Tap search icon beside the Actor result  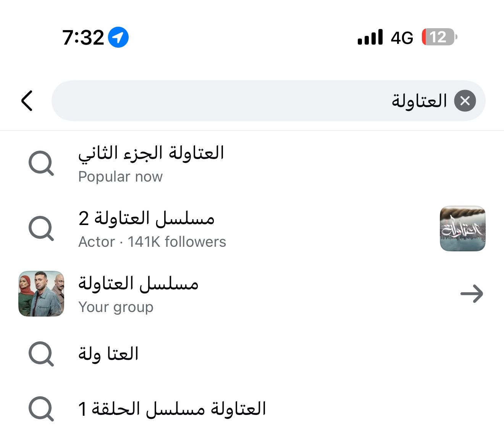tap(41, 229)
